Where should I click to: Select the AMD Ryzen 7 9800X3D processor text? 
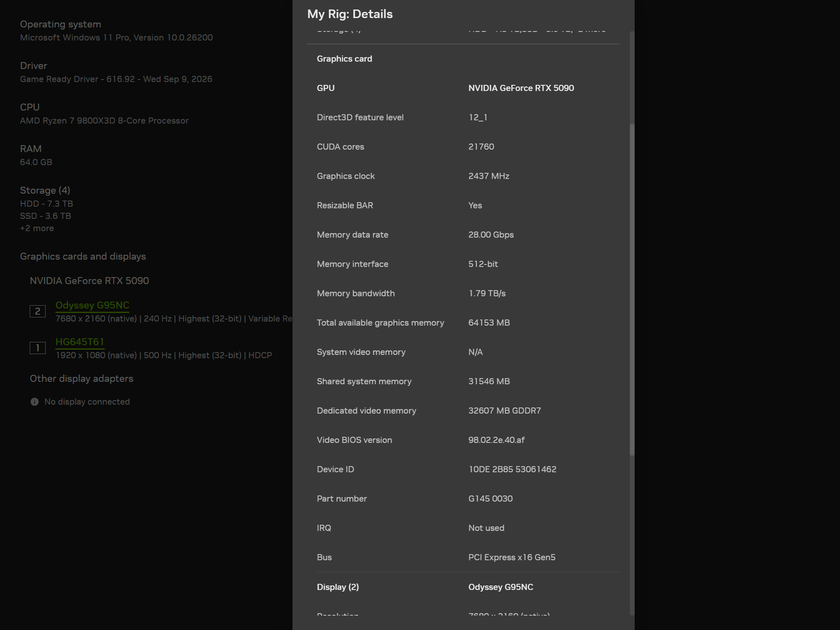(104, 121)
